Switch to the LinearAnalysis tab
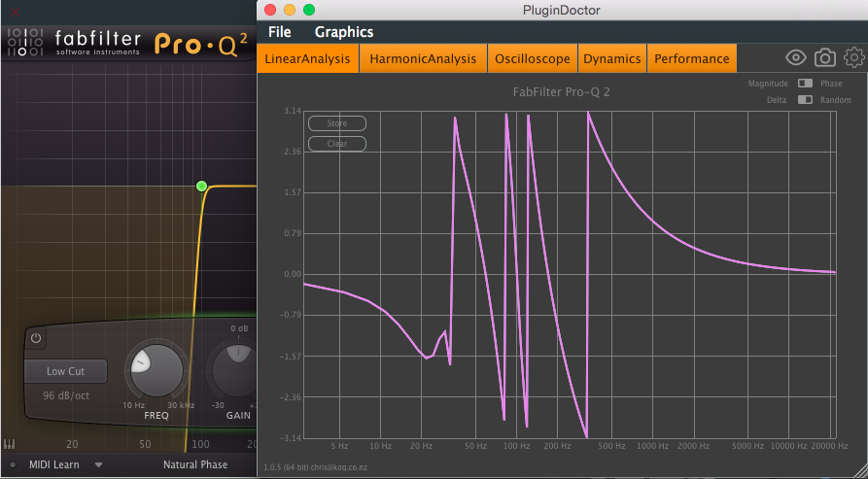This screenshot has height=479, width=868. 307,58
